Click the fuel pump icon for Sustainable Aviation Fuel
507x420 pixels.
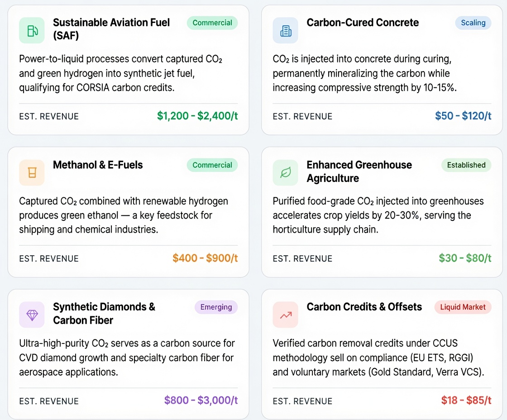[x=32, y=30]
